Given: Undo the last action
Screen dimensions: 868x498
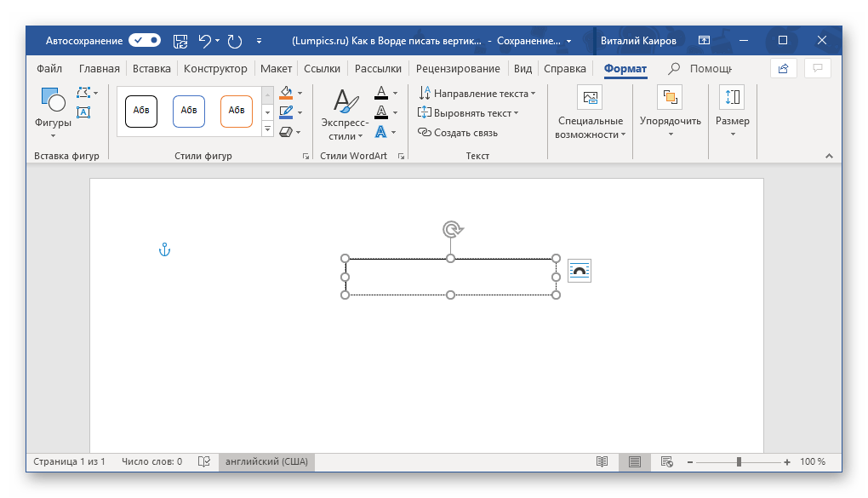Looking at the screenshot, I should pos(205,41).
